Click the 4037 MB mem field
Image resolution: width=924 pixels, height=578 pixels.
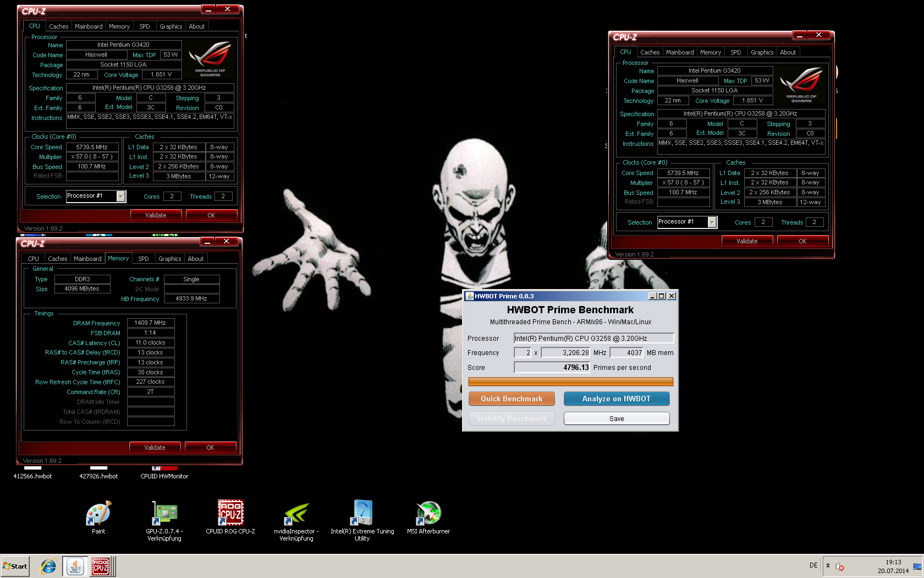point(627,353)
